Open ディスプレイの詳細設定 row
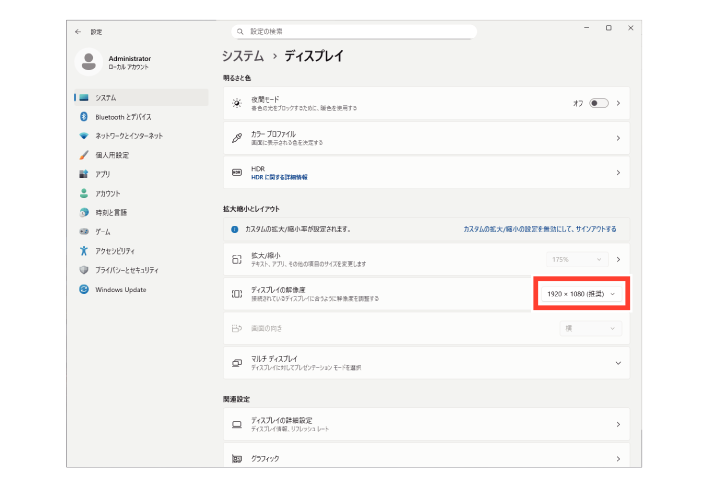 [425, 424]
